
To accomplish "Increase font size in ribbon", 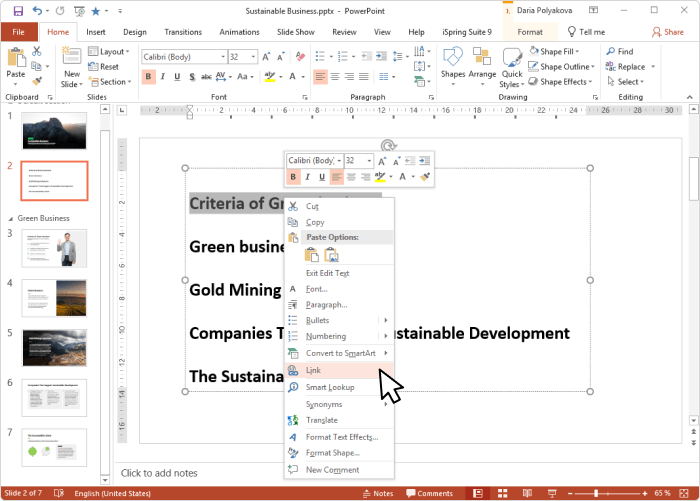I will [x=266, y=57].
